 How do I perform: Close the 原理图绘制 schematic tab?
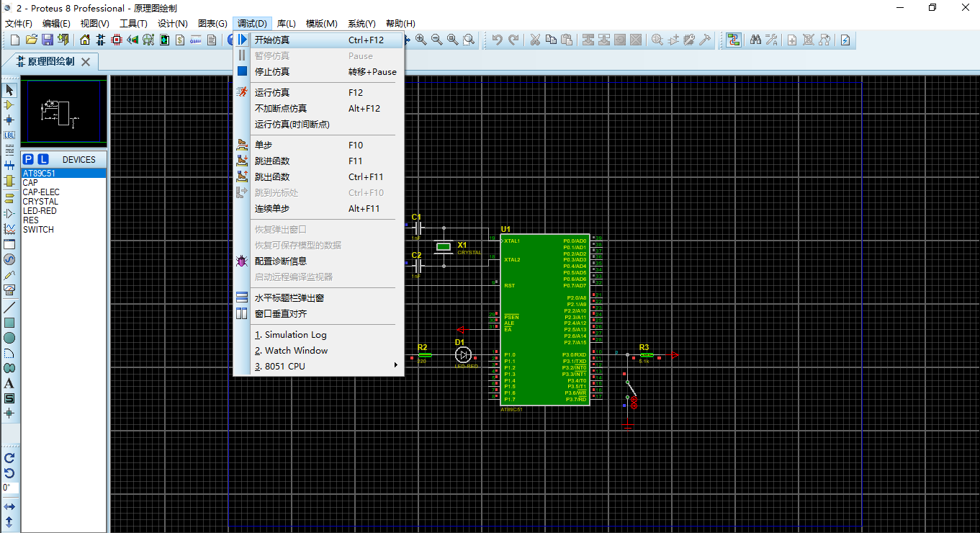(x=86, y=62)
